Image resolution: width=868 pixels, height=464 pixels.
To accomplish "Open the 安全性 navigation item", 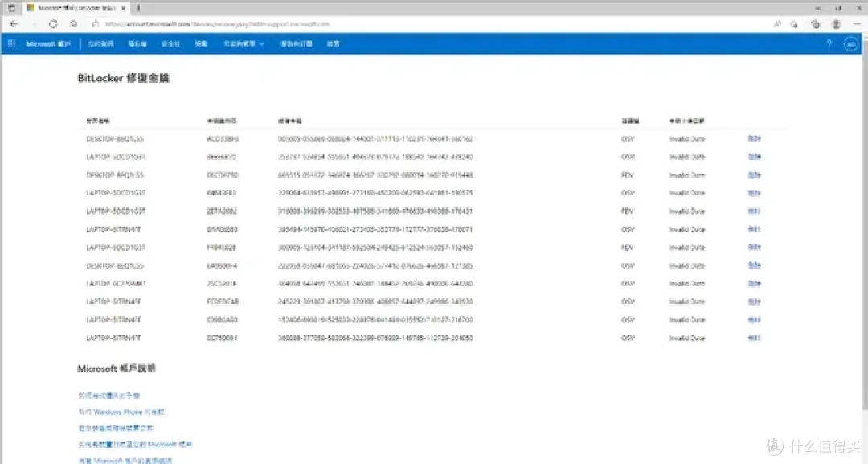I will (170, 43).
